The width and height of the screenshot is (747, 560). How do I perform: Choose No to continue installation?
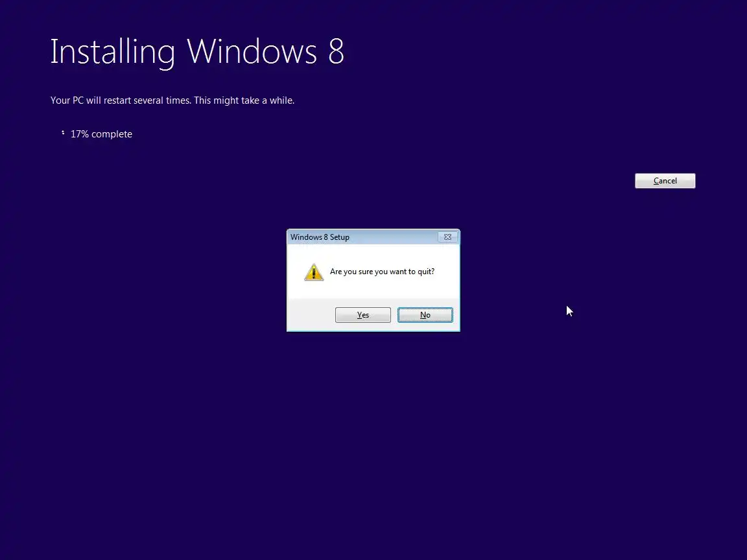425,315
